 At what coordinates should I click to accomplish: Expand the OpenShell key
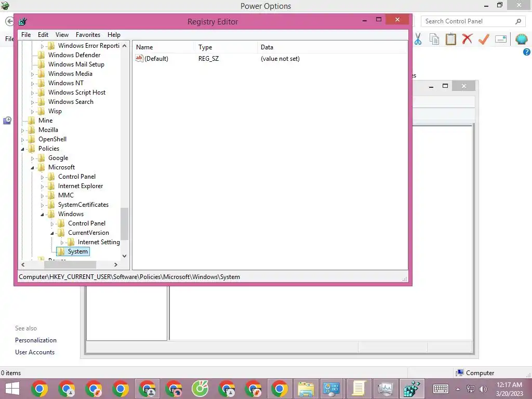tap(22, 139)
